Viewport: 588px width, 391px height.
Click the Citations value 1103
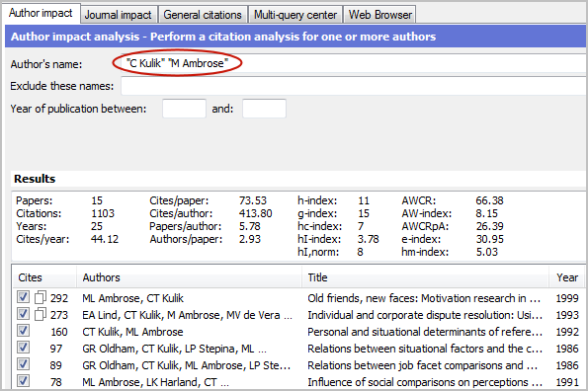(x=103, y=213)
